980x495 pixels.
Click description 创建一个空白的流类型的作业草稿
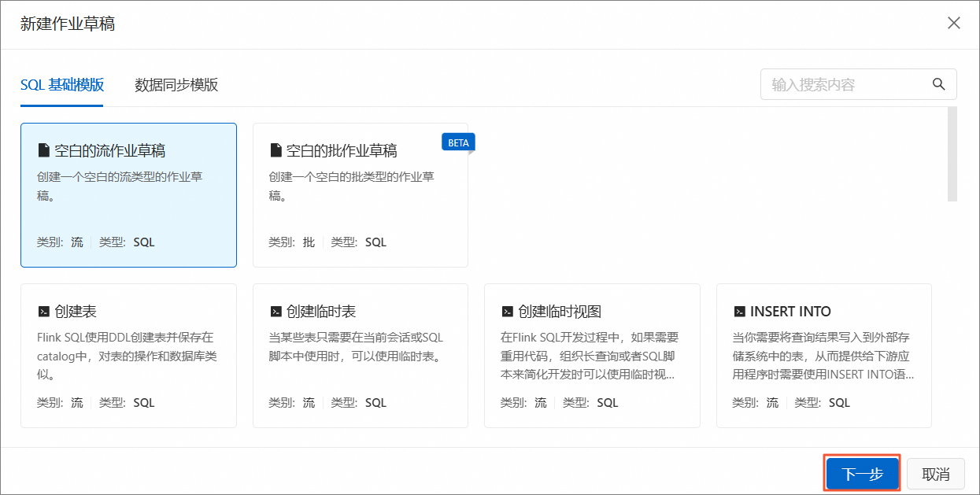pyautogui.click(x=120, y=186)
